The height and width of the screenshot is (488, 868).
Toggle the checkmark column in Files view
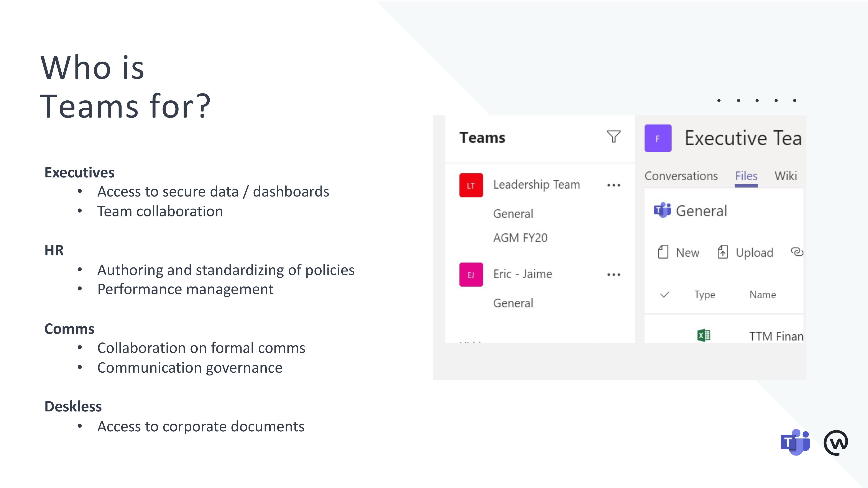(x=664, y=294)
